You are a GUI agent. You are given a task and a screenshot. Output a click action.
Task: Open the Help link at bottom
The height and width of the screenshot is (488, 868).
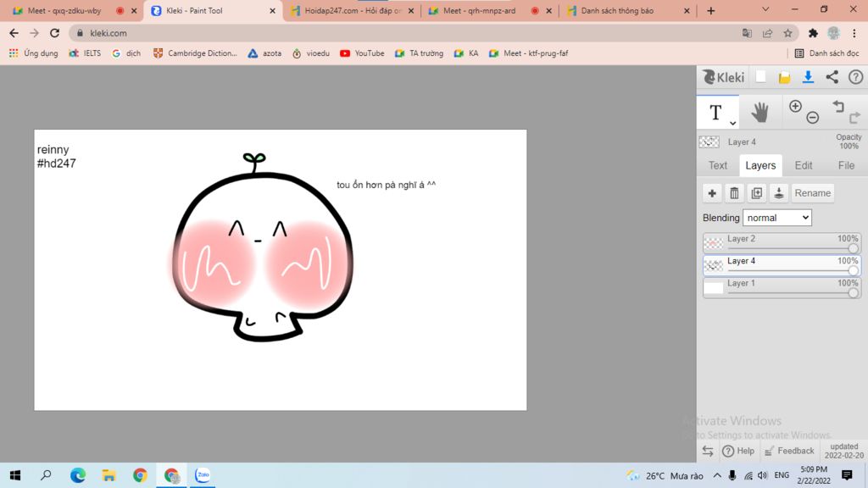click(739, 451)
